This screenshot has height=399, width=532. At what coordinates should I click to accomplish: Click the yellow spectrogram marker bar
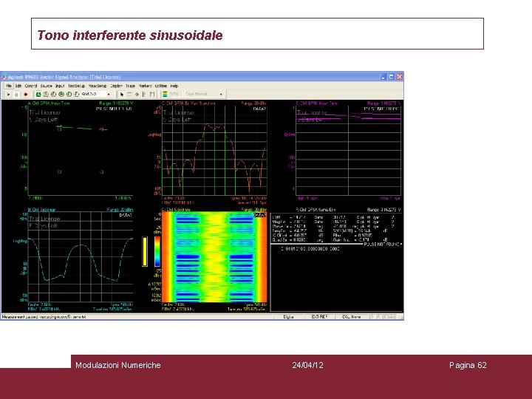pos(145,251)
